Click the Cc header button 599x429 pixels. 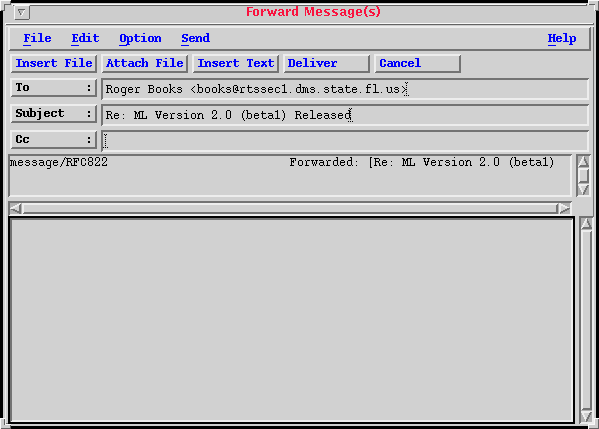[x=53, y=140]
